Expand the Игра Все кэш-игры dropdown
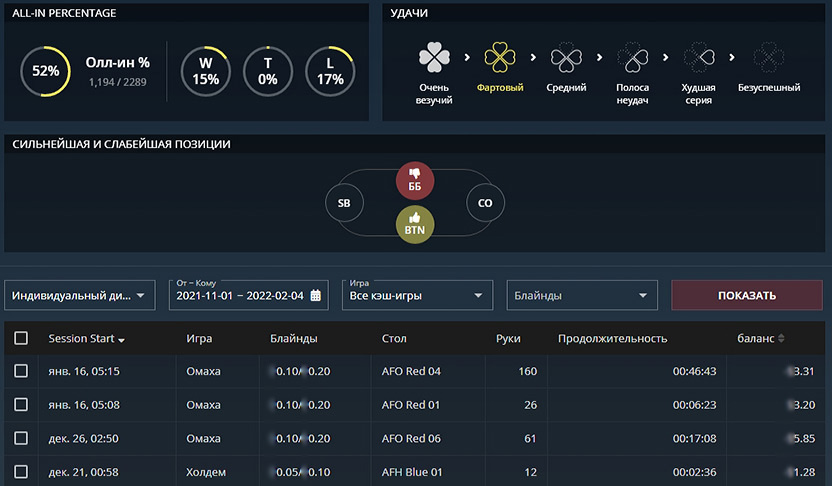832x486 pixels. click(x=417, y=296)
